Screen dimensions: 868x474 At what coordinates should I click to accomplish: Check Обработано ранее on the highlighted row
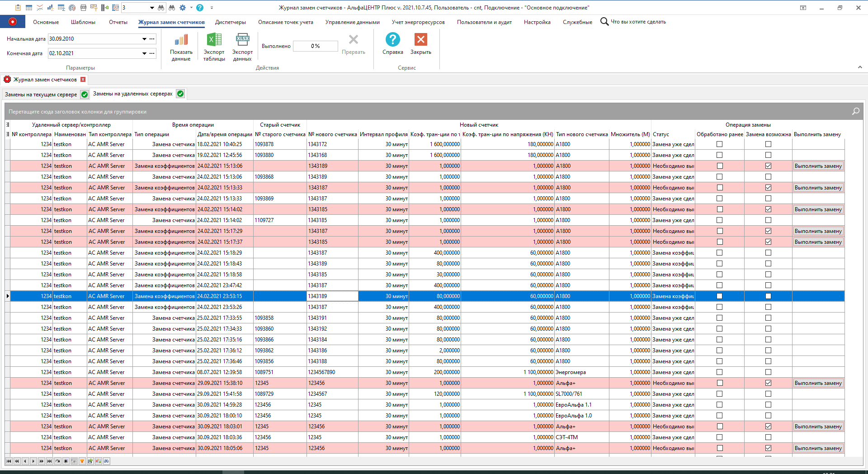click(x=719, y=296)
